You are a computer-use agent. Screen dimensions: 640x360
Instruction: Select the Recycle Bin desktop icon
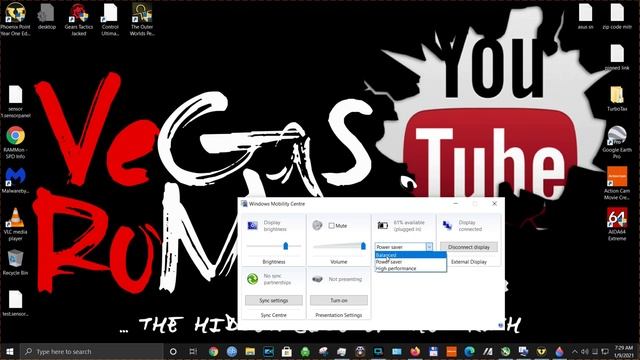pyautogui.click(x=15, y=262)
